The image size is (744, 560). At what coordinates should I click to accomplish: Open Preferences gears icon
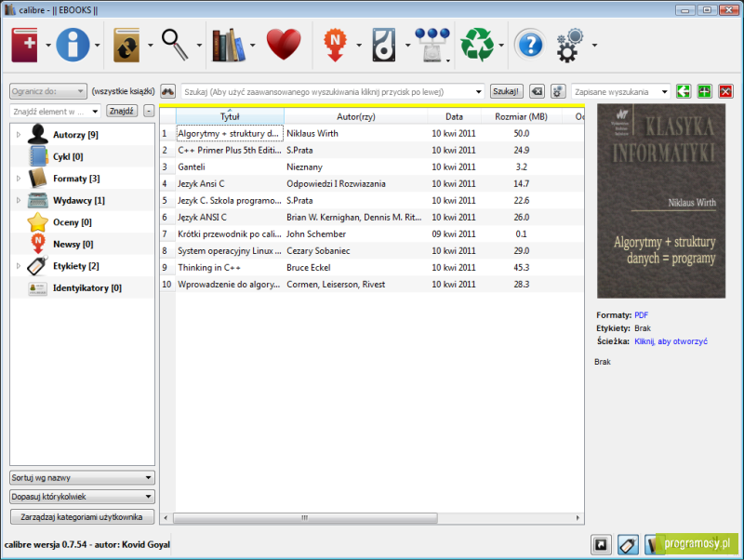tap(569, 45)
